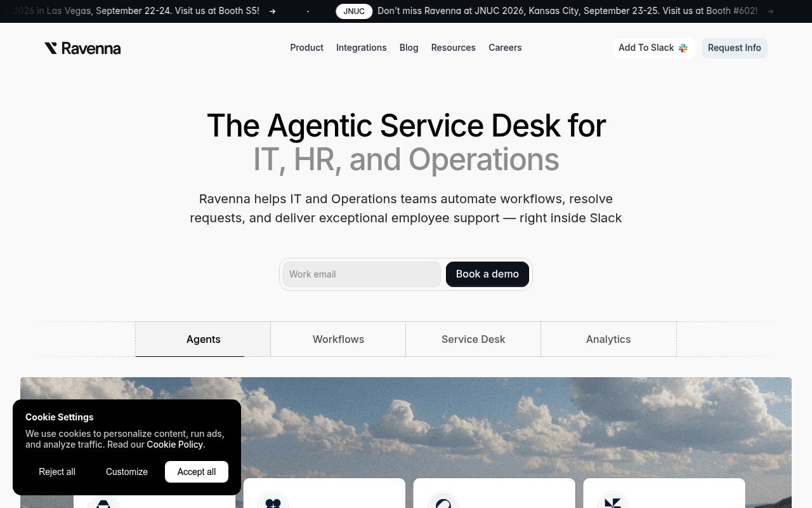This screenshot has width=812, height=508.
Task: Go to the Integrations page
Action: (x=361, y=48)
